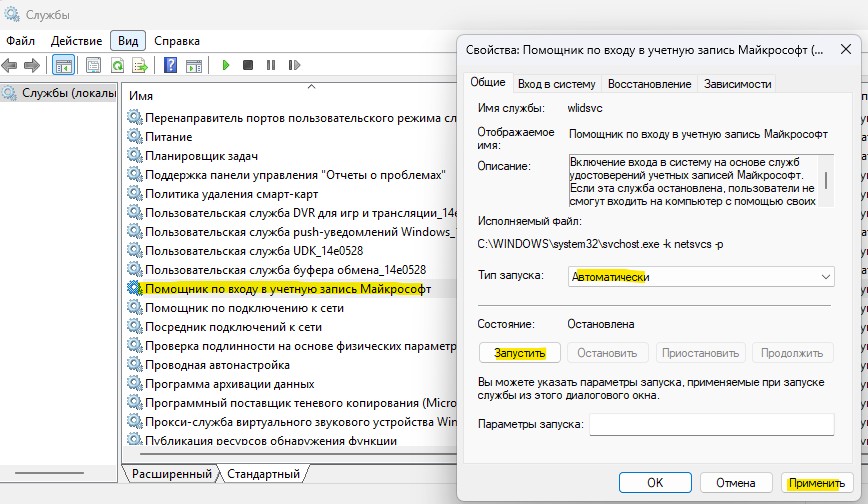Click the gear icon beside Питание

point(135,136)
